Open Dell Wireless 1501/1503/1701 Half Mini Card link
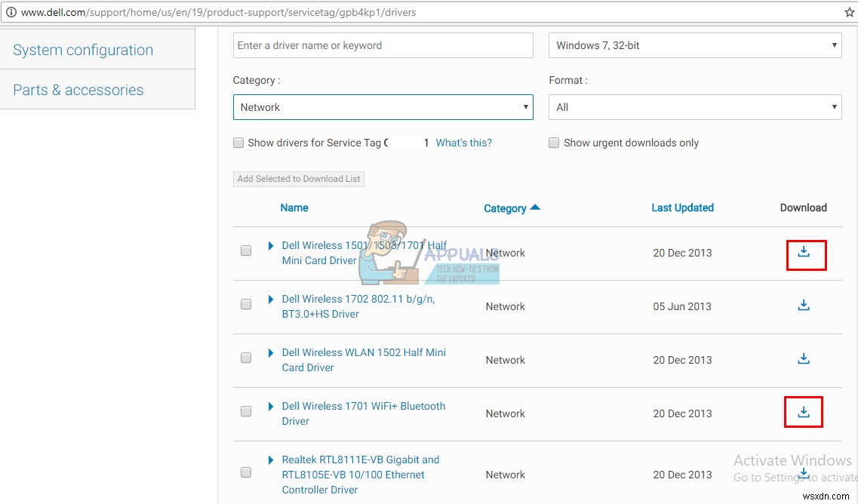858x504 pixels. 364,253
